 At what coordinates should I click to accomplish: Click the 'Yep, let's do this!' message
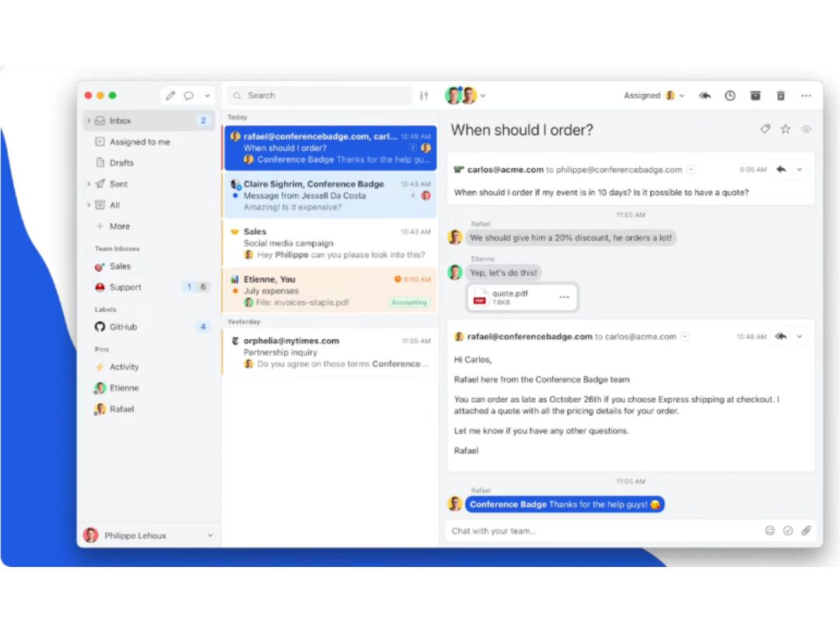click(503, 273)
